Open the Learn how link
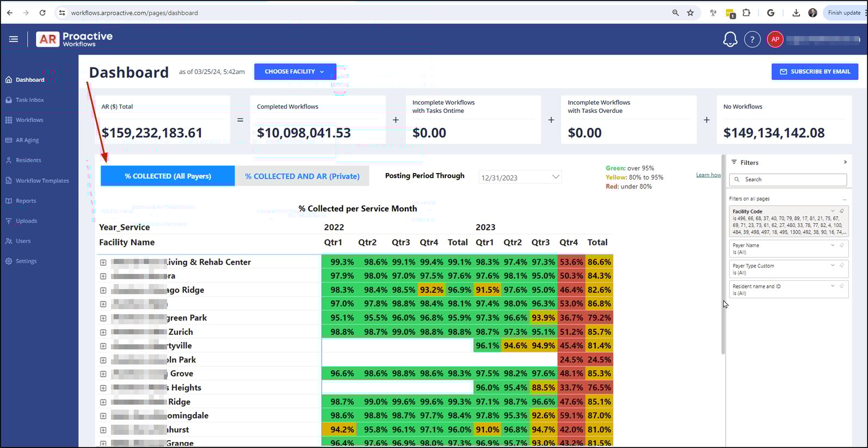Viewport: 868px width, 448px height. [x=708, y=175]
